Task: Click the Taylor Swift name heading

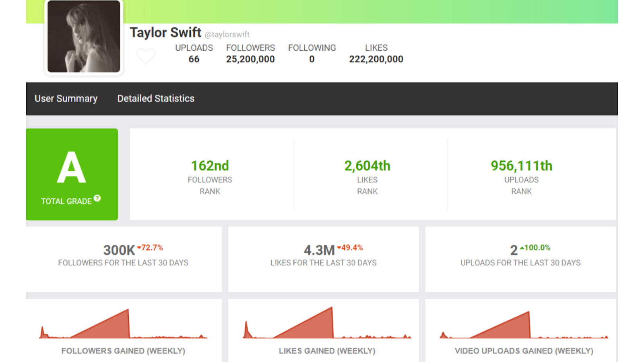Action: 165,33
